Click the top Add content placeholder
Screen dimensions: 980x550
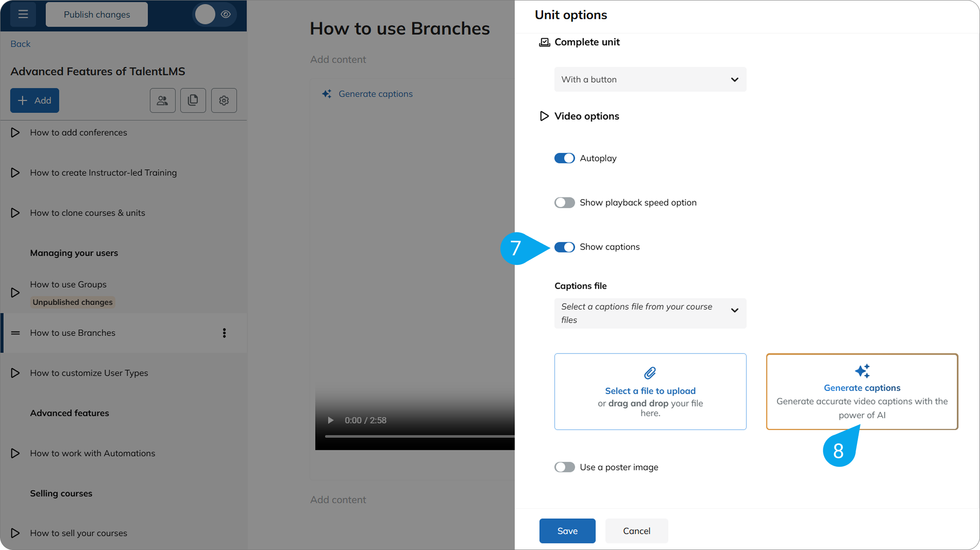click(338, 60)
